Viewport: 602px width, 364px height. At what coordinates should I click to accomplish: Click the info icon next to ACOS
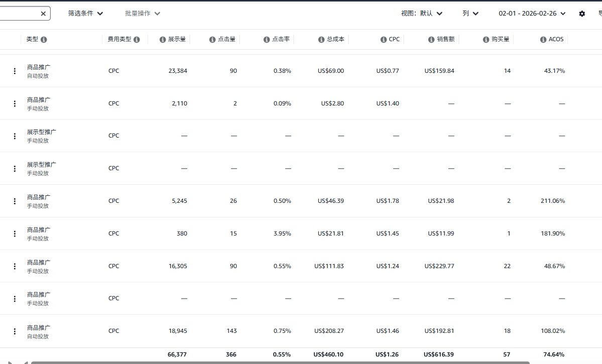(x=543, y=40)
